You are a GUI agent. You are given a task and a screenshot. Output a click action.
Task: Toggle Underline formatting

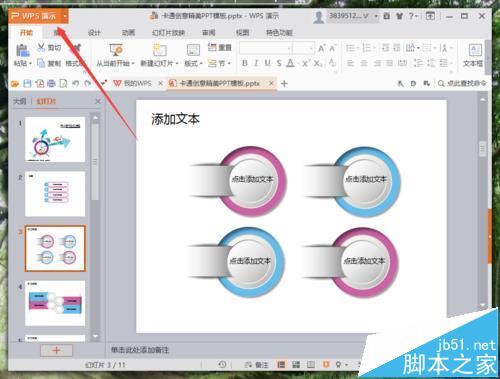(x=267, y=63)
